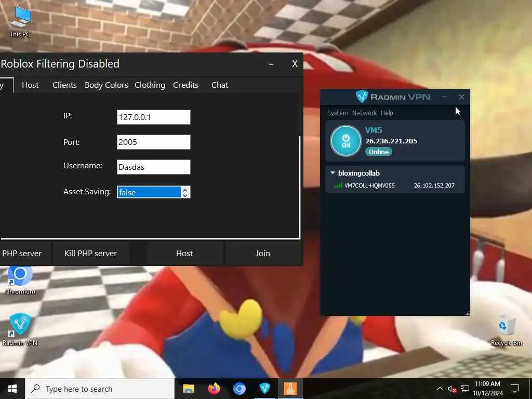Click the muted volume tray icon
532x399 pixels.
tap(452, 389)
